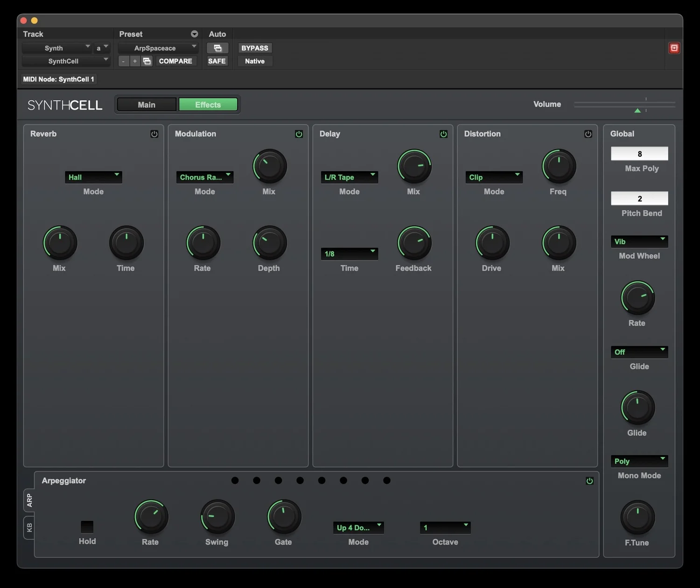Click the first arpeggiator step dot
The width and height of the screenshot is (700, 588).
click(x=235, y=480)
